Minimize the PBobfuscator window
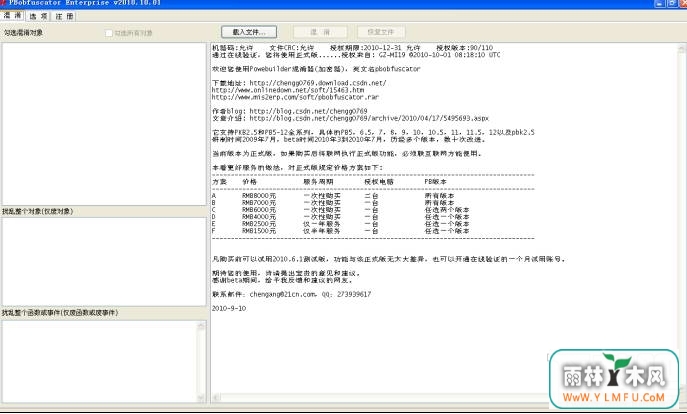 [660, 3]
